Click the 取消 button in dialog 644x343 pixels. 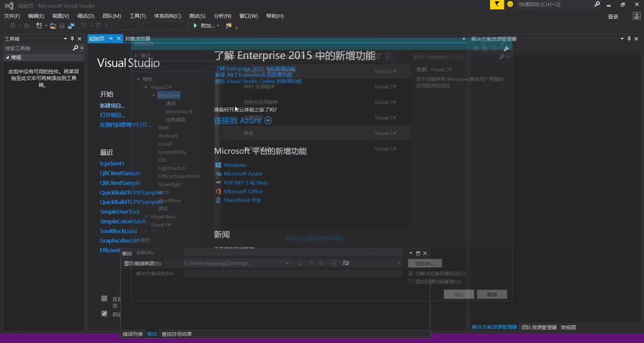pos(492,294)
